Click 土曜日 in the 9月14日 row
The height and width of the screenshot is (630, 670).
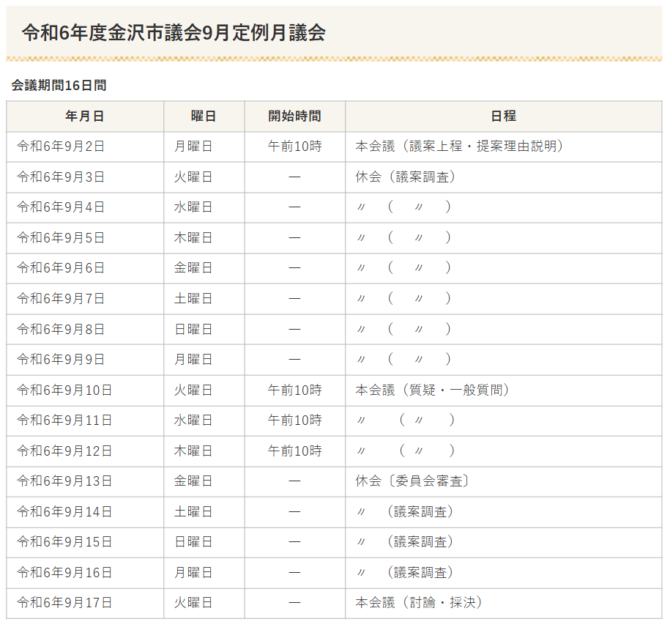(204, 512)
